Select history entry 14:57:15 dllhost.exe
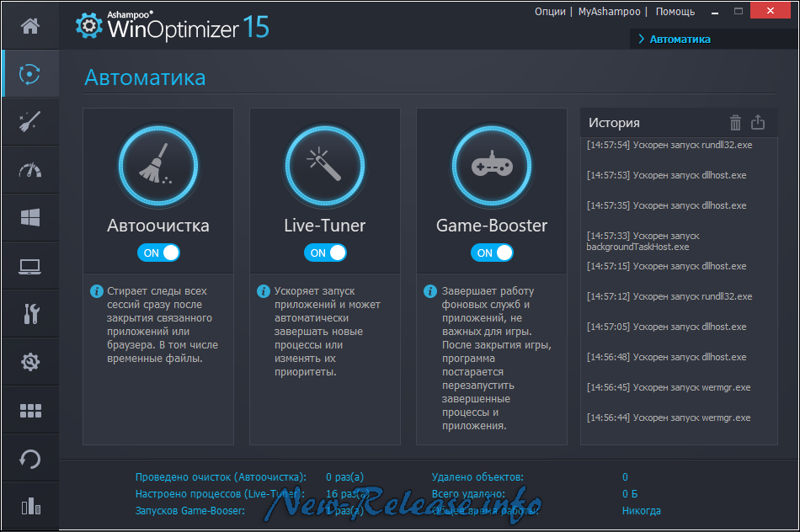 (666, 266)
